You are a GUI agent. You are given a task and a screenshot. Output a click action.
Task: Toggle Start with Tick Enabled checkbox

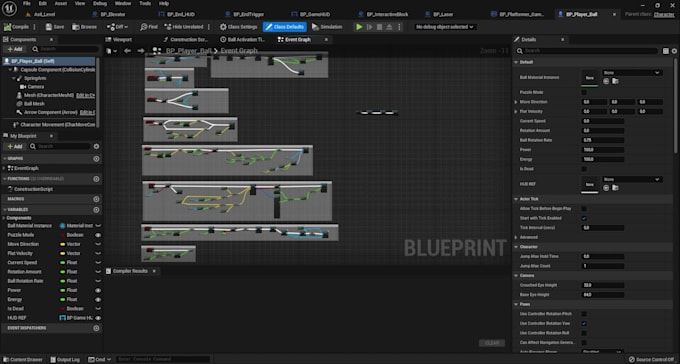[x=584, y=218]
